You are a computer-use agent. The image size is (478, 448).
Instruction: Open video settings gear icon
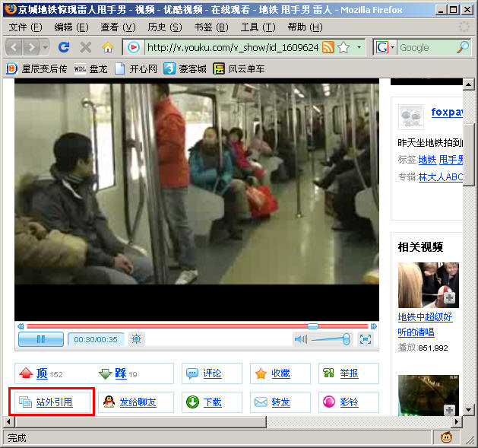point(137,339)
